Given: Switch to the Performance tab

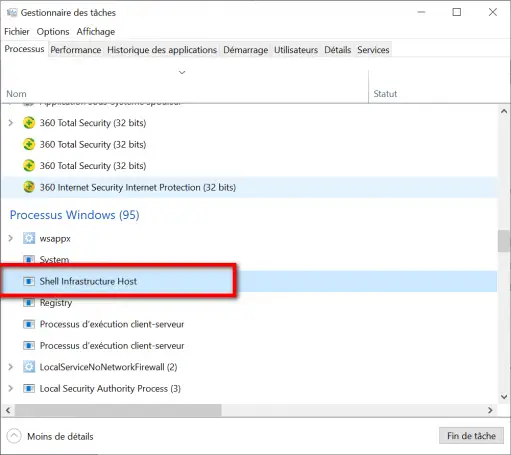Looking at the screenshot, I should (76, 50).
